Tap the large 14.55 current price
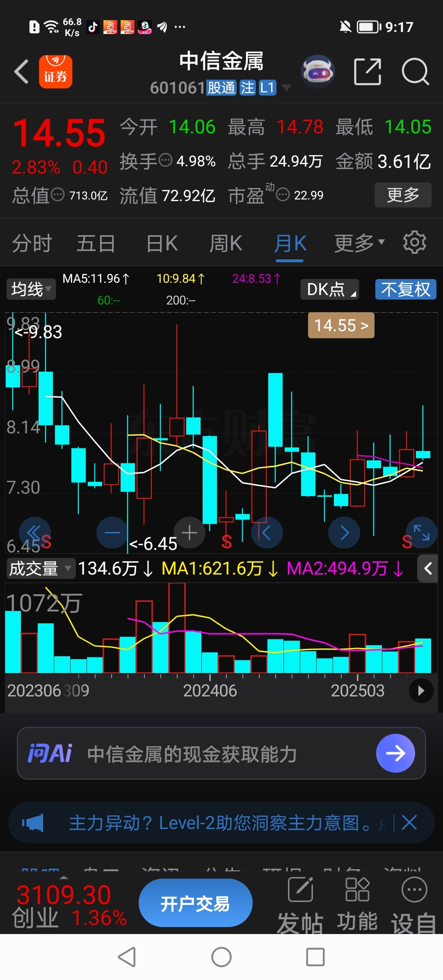This screenshot has height=980, width=443. (x=59, y=133)
